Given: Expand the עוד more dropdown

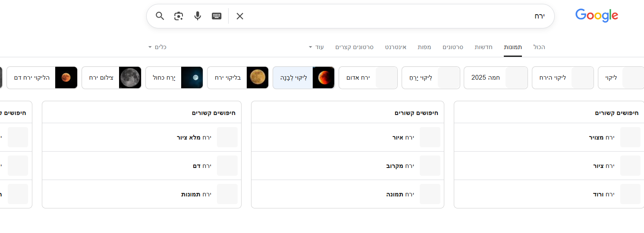Looking at the screenshot, I should 317,47.
